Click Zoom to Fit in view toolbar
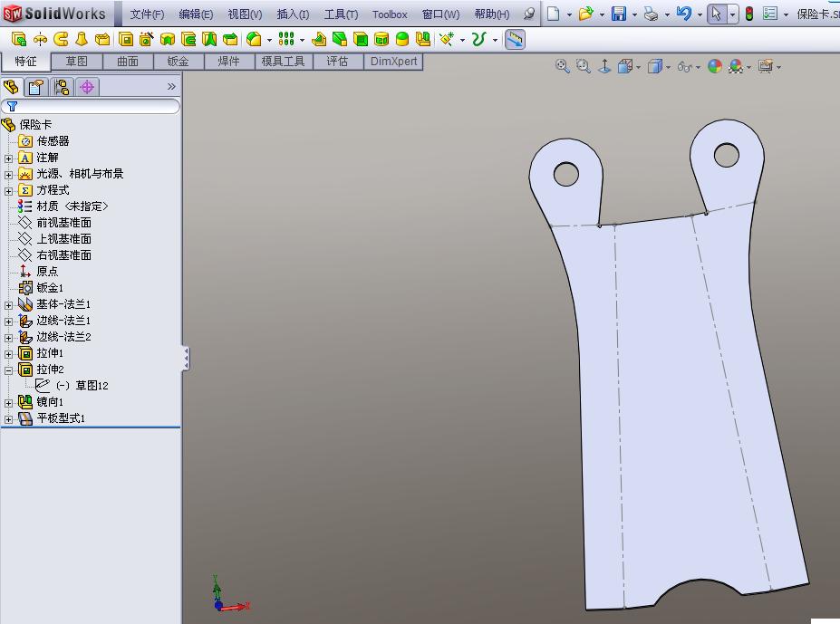 point(562,66)
